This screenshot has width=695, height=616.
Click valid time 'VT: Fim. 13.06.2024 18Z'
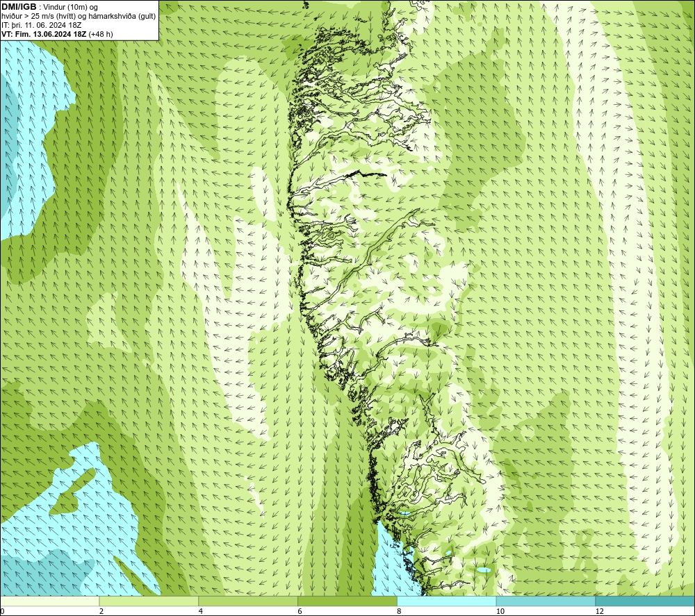tap(44, 34)
